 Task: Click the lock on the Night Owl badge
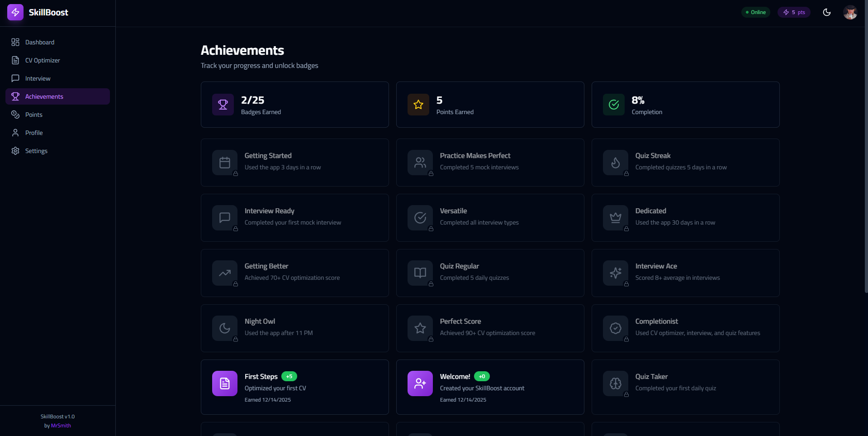(x=235, y=339)
